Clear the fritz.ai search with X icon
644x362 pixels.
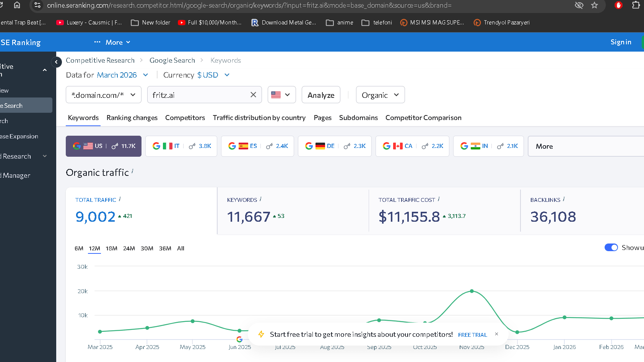253,94
